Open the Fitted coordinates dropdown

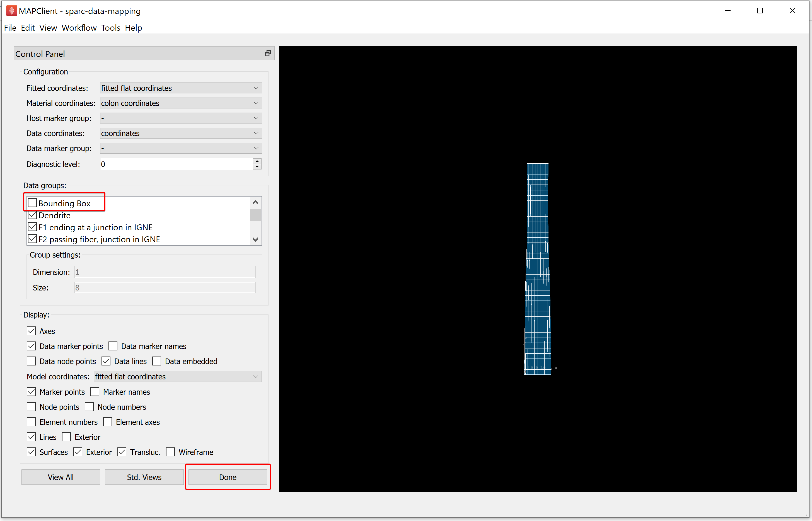[181, 88]
